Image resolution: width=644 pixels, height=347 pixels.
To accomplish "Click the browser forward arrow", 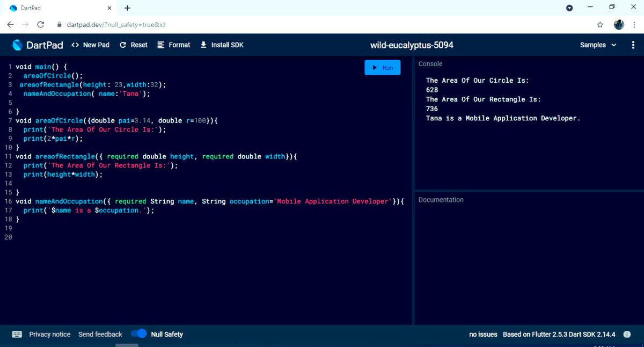I will (x=25, y=25).
